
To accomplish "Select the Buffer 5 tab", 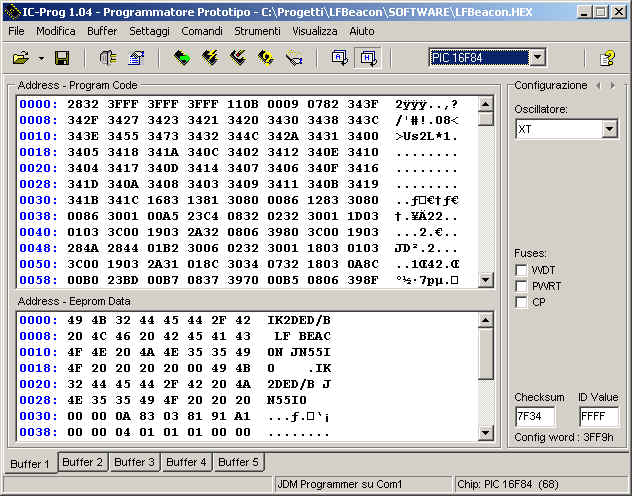I will coord(237,462).
